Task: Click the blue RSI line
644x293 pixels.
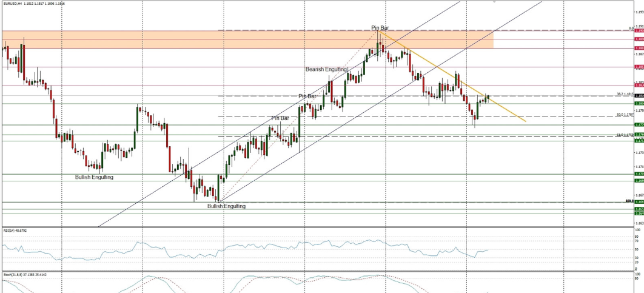Action: click(x=243, y=248)
